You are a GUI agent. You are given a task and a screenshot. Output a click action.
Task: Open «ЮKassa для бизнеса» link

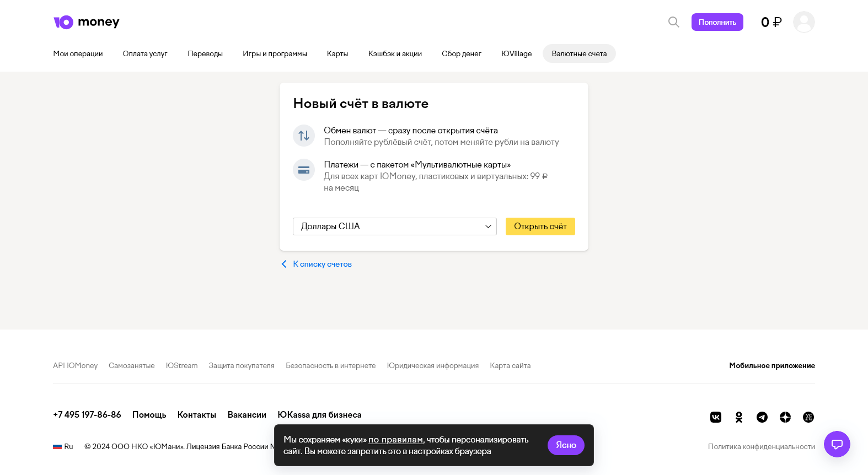pos(320,414)
